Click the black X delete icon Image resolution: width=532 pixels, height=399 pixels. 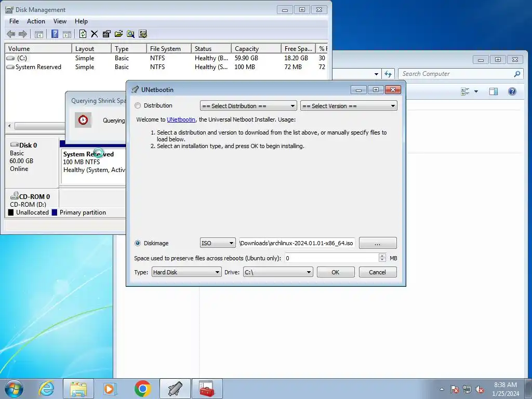95,34
